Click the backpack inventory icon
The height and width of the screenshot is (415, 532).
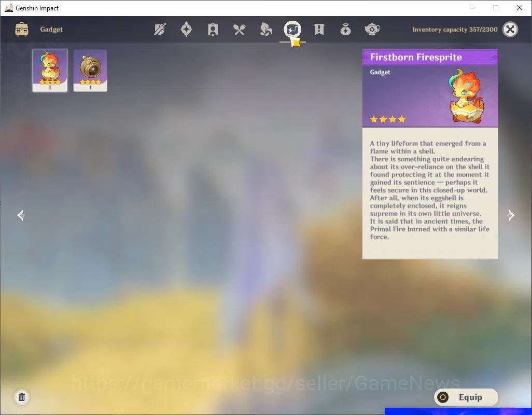pyautogui.click(x=22, y=29)
